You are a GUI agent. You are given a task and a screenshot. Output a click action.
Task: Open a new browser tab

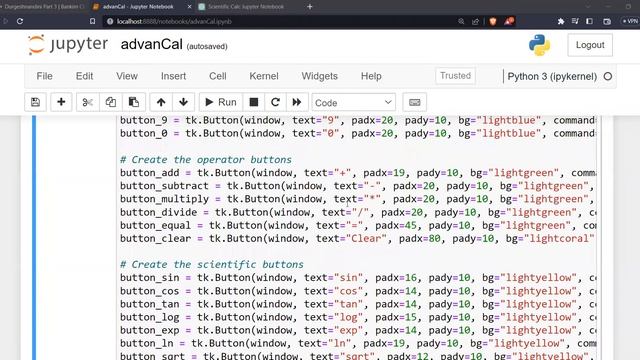pos(310,7)
